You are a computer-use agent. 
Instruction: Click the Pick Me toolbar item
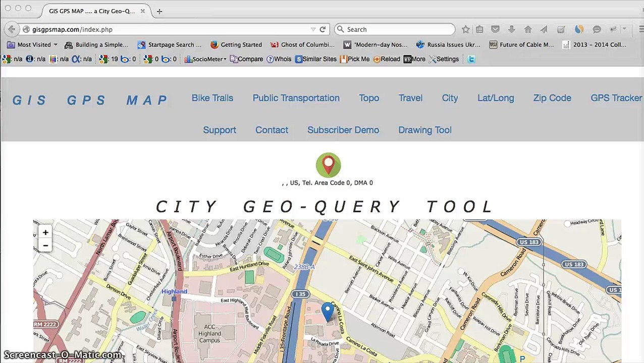coord(355,59)
